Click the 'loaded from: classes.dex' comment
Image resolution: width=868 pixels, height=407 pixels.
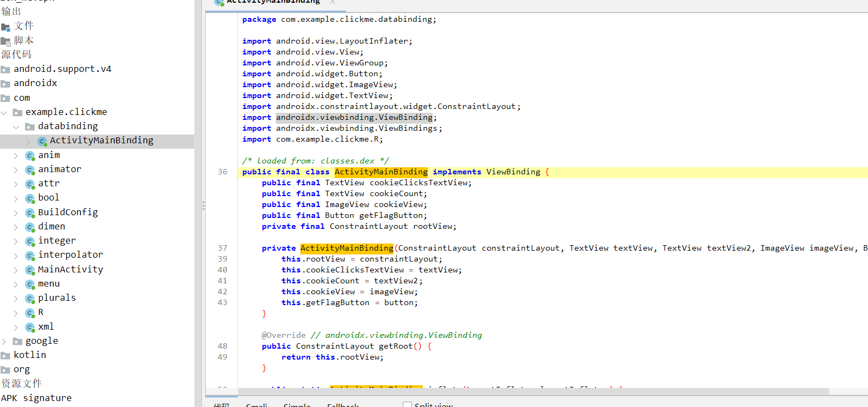(316, 161)
